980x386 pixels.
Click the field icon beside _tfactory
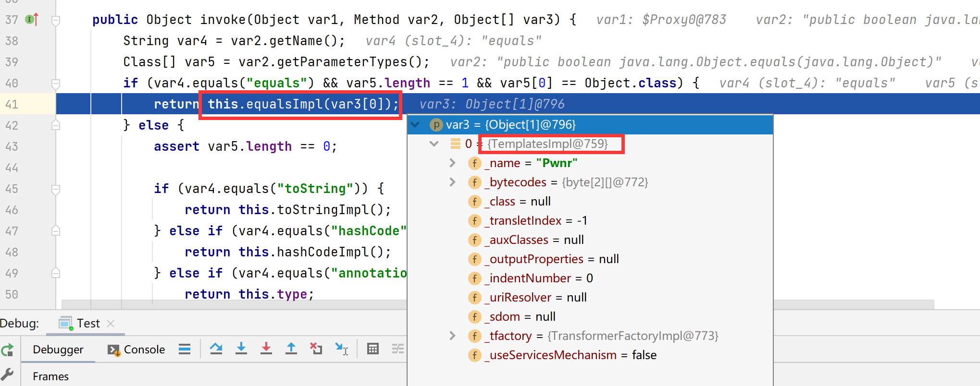point(474,336)
